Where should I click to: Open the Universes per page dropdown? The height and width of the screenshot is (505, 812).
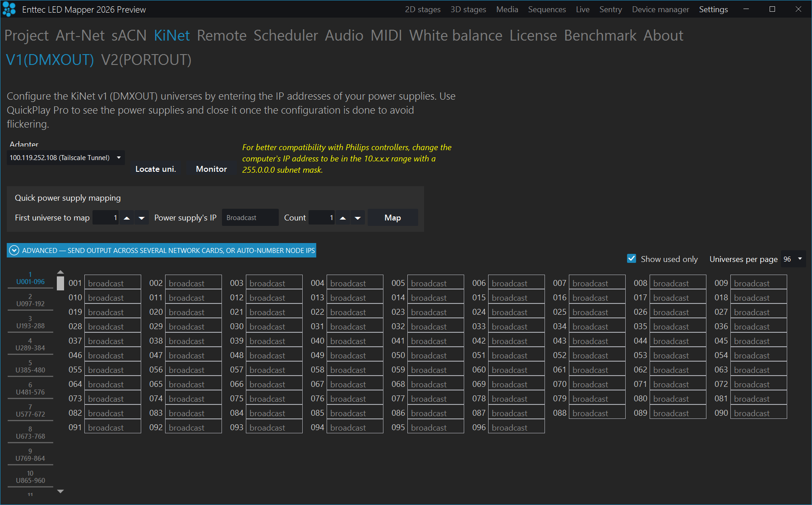(x=794, y=259)
